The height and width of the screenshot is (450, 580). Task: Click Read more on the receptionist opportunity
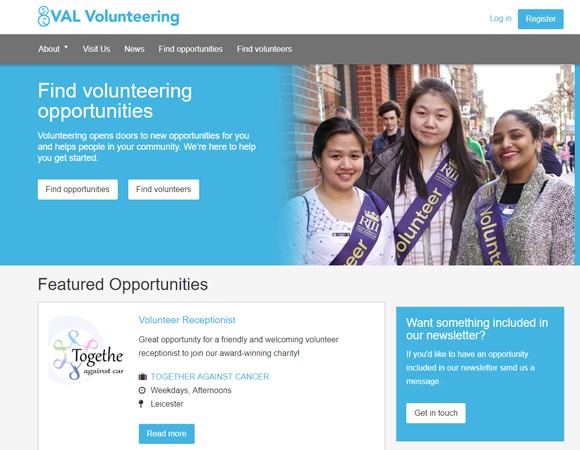[166, 433]
